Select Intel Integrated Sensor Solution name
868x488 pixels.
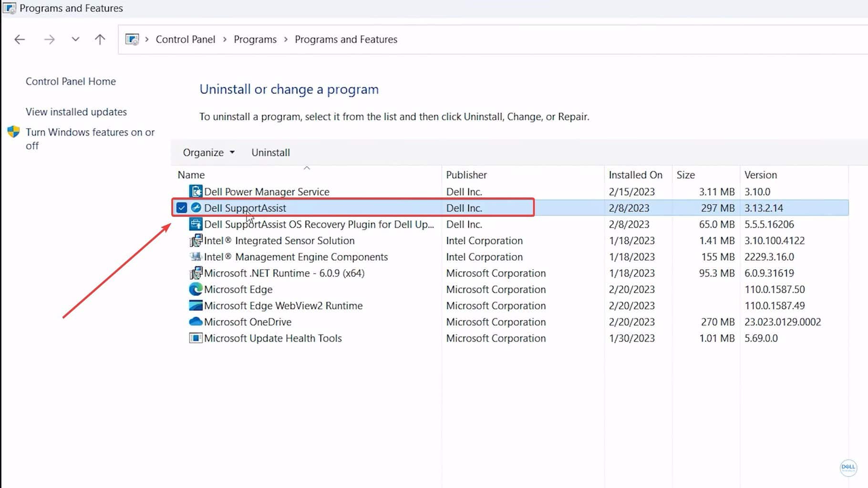(x=279, y=241)
